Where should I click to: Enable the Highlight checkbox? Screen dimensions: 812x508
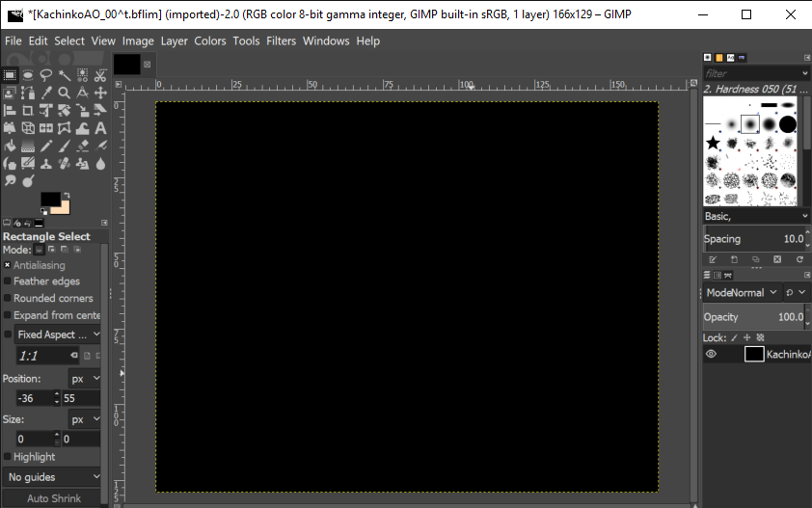click(x=8, y=457)
